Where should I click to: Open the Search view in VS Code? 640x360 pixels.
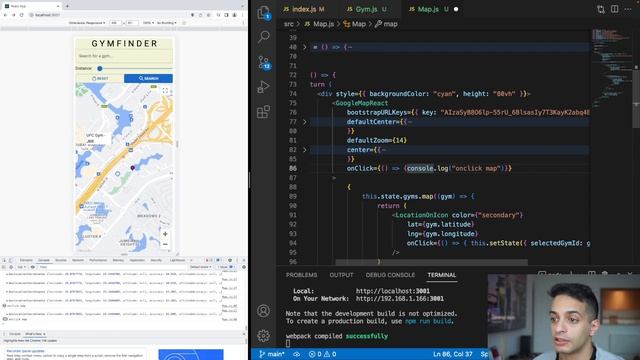pos(264,37)
